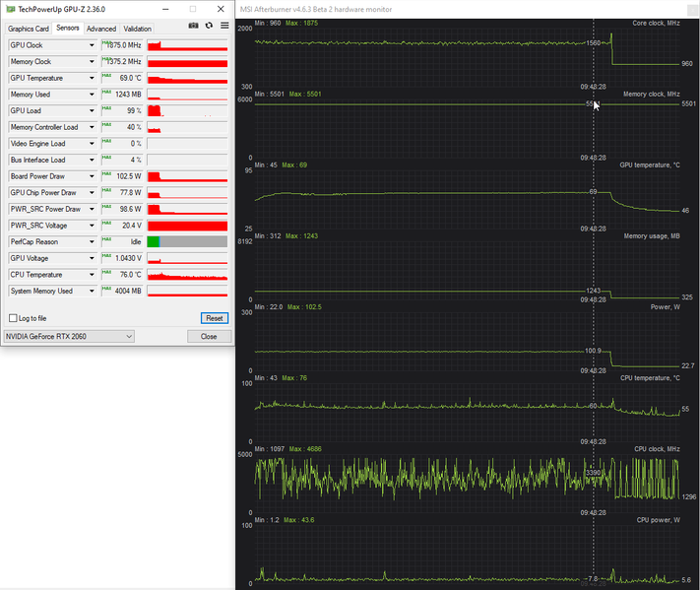
Task: Click the MAX indicator next to GPU Temperature value
Action: tap(106, 76)
